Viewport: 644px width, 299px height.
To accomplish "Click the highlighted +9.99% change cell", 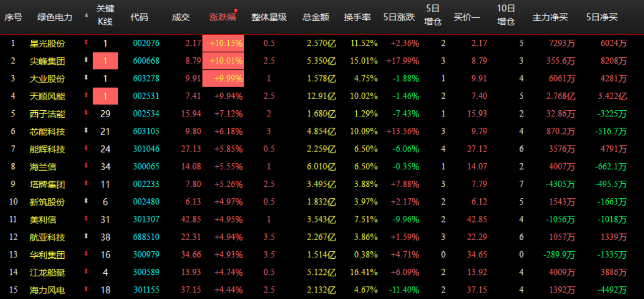I will [x=223, y=79].
